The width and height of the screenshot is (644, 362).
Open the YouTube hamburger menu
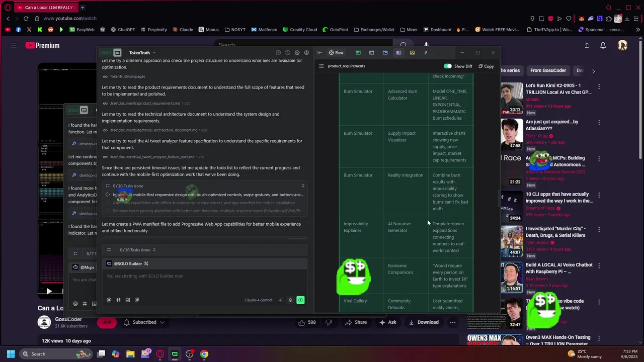14,45
